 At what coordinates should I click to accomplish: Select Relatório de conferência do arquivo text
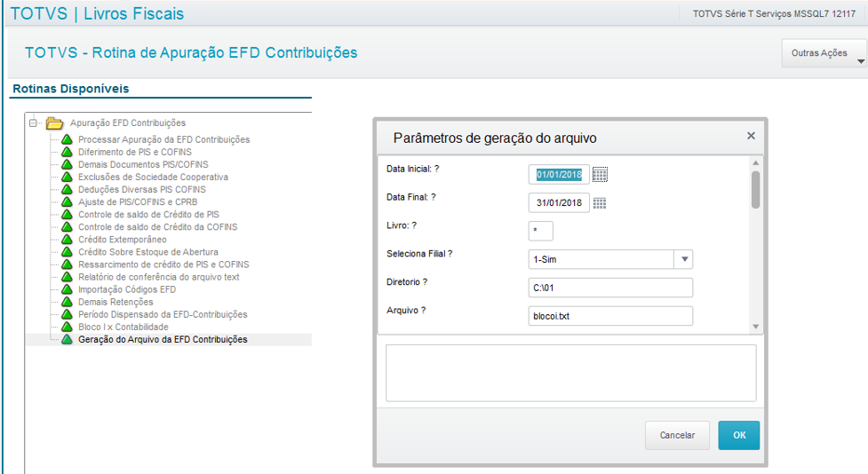coord(159,277)
